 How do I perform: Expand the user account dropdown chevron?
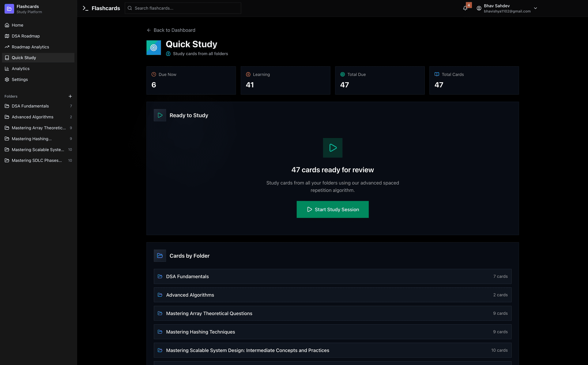coord(535,8)
